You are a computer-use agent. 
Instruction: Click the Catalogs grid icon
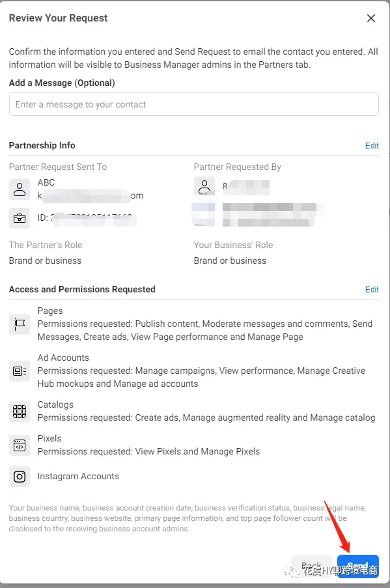pos(20,412)
